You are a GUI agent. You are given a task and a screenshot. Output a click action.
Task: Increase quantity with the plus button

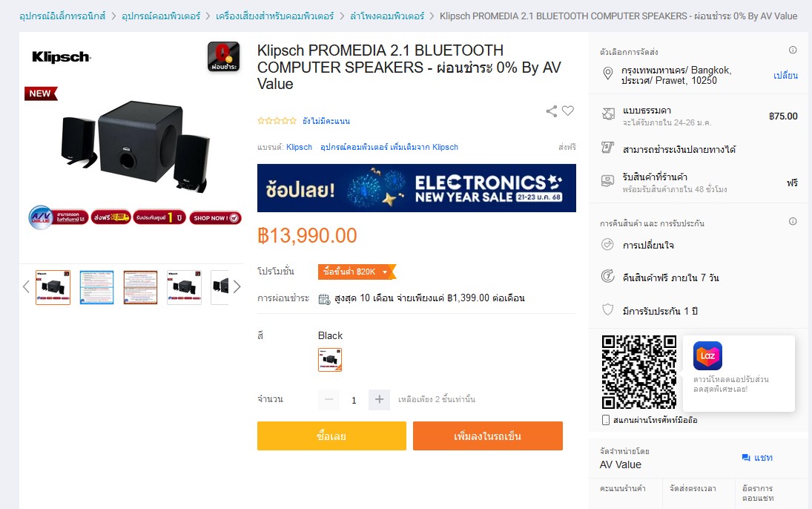[379, 400]
